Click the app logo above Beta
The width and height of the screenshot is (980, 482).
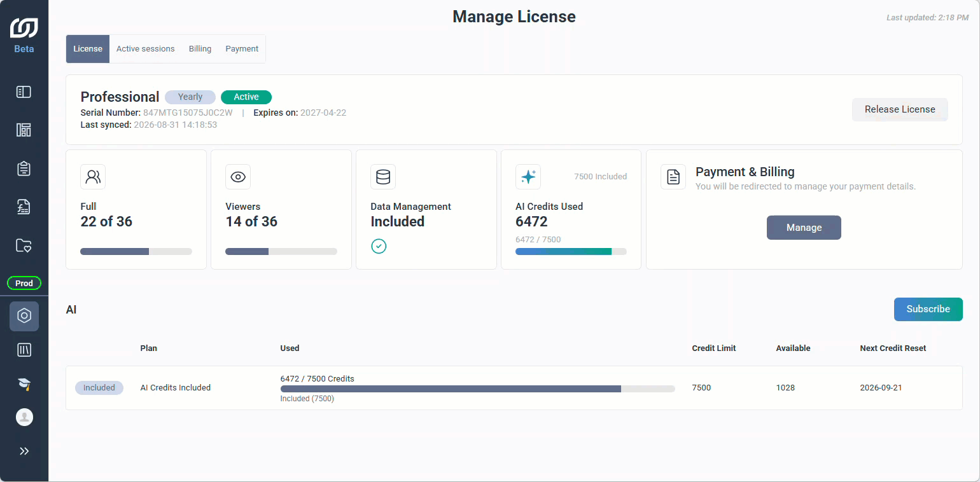(x=24, y=28)
